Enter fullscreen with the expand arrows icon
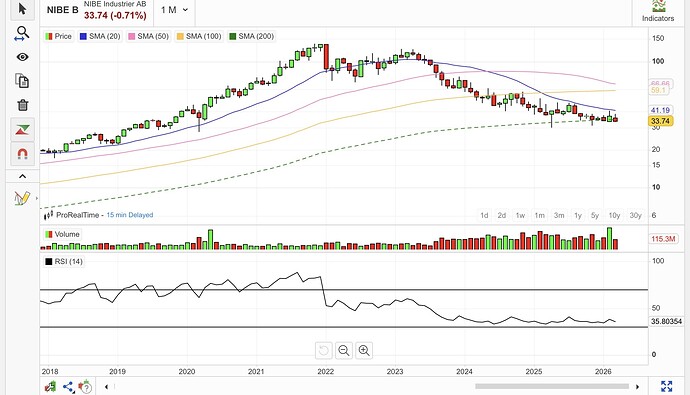The width and height of the screenshot is (690, 395). tap(667, 386)
